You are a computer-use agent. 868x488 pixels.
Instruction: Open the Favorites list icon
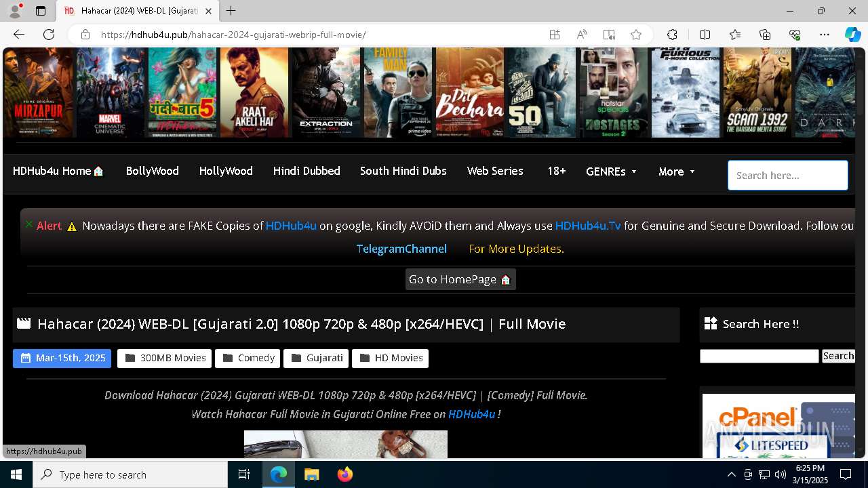735,35
